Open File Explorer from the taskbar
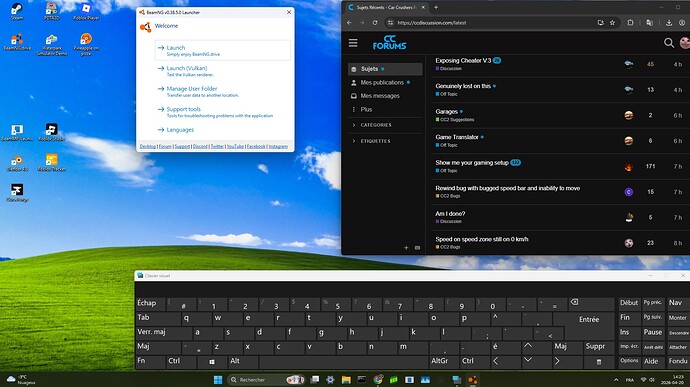 (346, 380)
